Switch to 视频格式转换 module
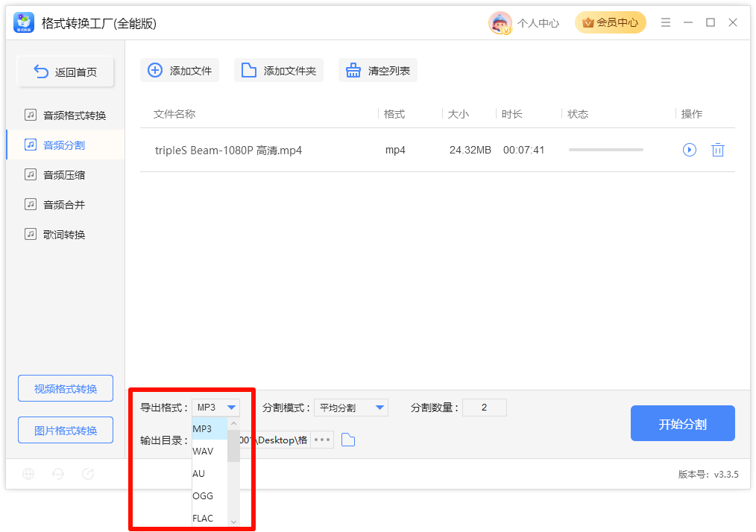 [66, 388]
